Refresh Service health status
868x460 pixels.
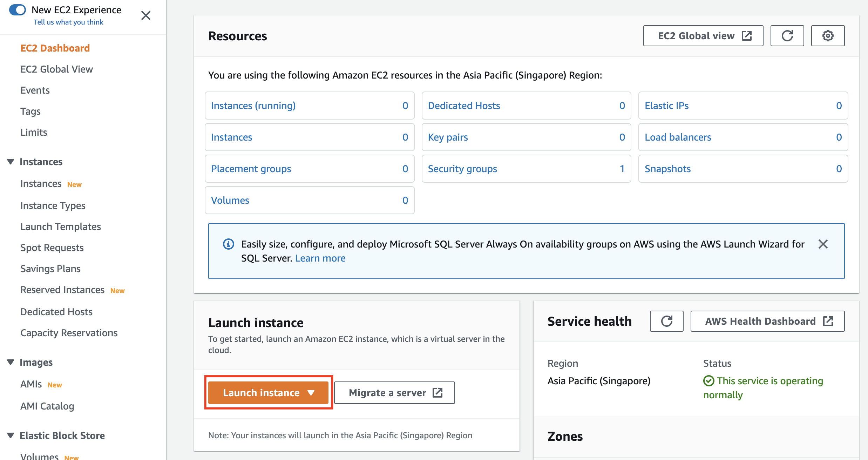click(x=666, y=321)
